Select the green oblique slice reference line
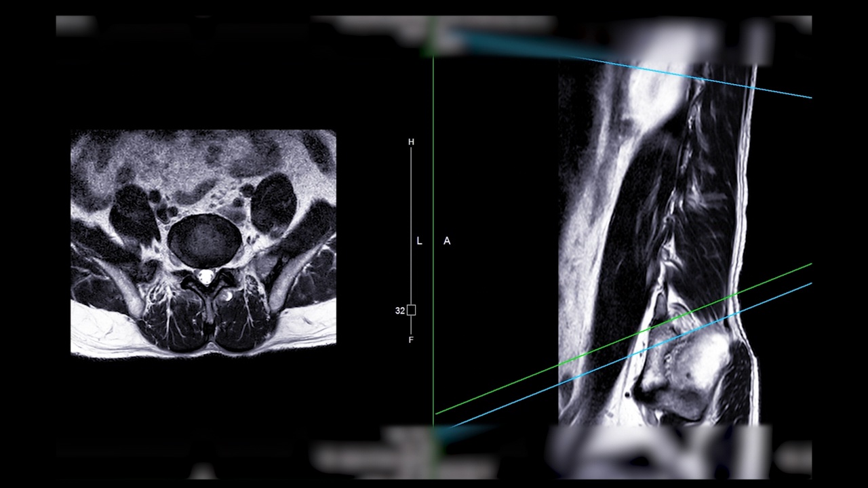This screenshot has height=488, width=868. (x=623, y=338)
